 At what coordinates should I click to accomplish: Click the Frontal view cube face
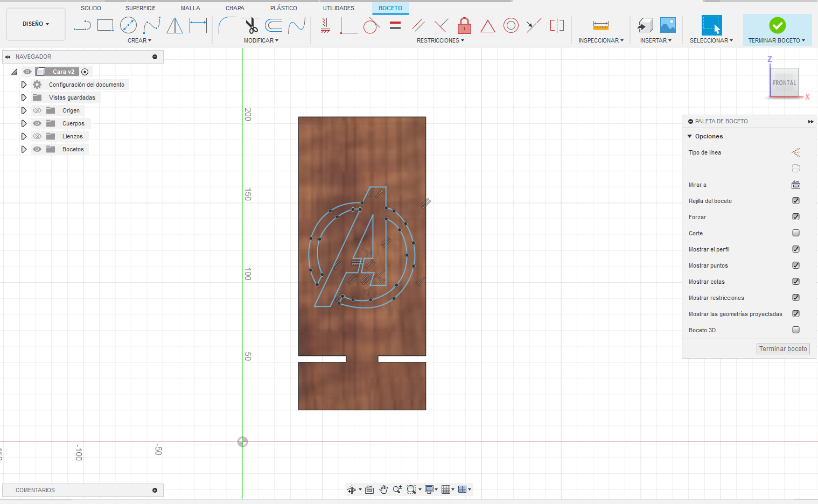tap(784, 83)
